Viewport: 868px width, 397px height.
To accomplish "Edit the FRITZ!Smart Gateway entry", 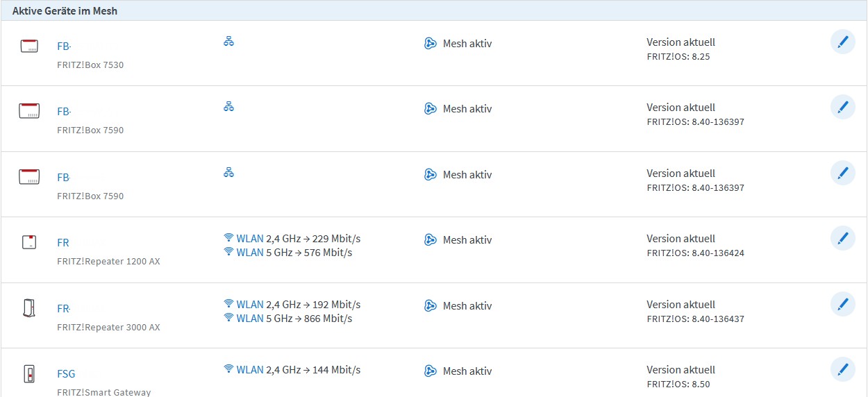I will (843, 369).
